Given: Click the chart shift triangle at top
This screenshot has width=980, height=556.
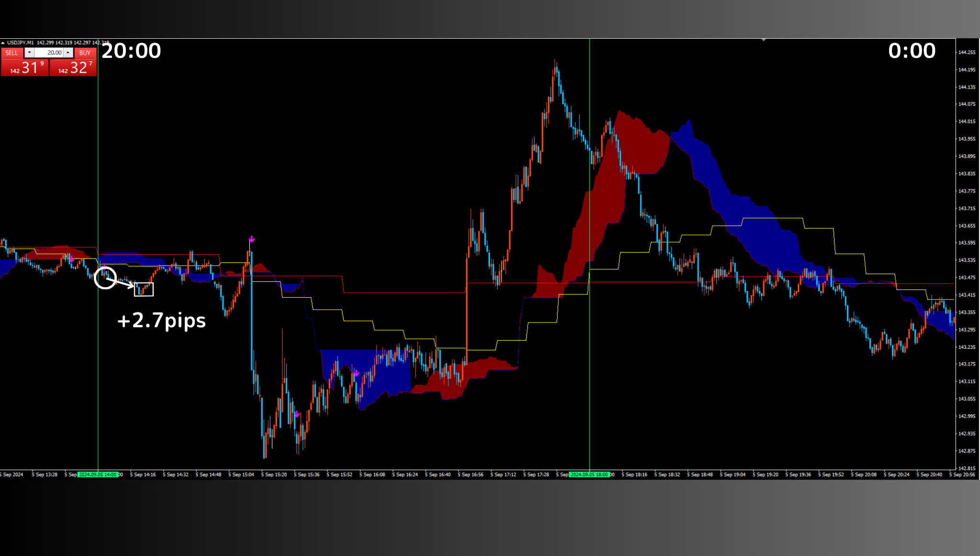Looking at the screenshot, I should click(764, 40).
